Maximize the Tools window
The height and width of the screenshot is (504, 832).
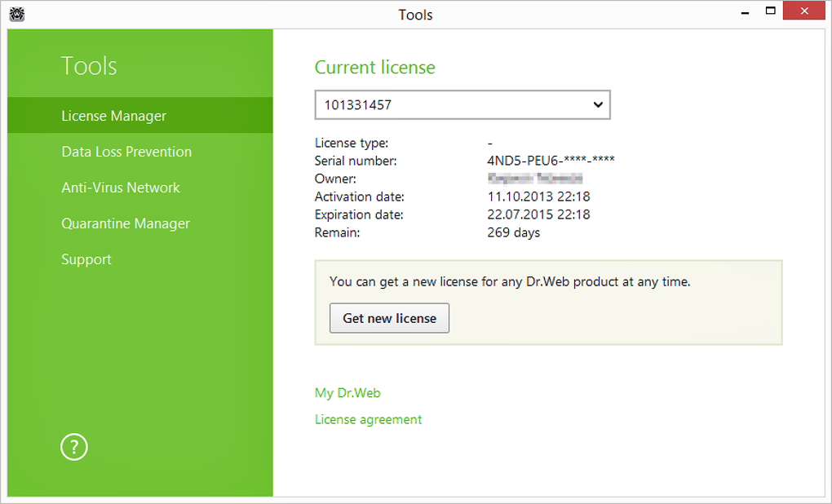(x=770, y=11)
